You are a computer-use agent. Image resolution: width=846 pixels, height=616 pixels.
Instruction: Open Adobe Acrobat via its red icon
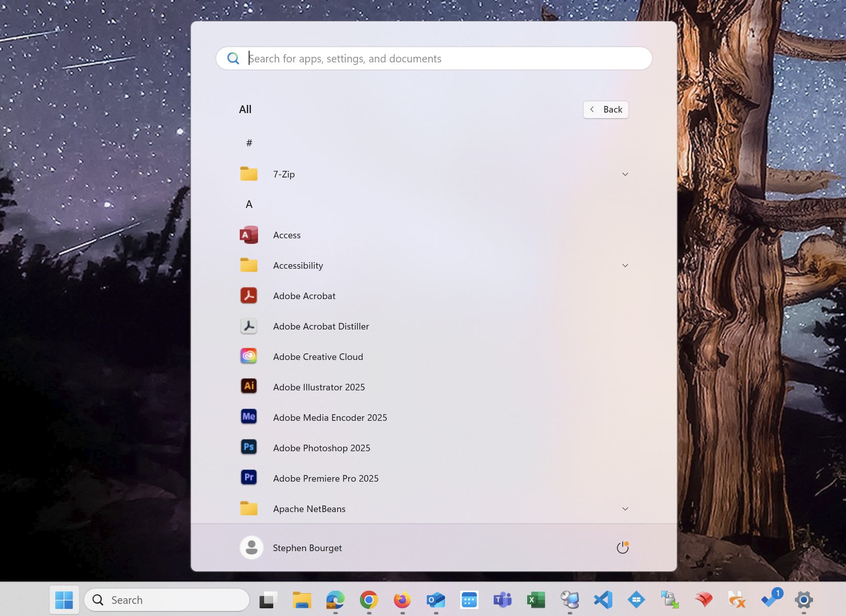tap(249, 296)
